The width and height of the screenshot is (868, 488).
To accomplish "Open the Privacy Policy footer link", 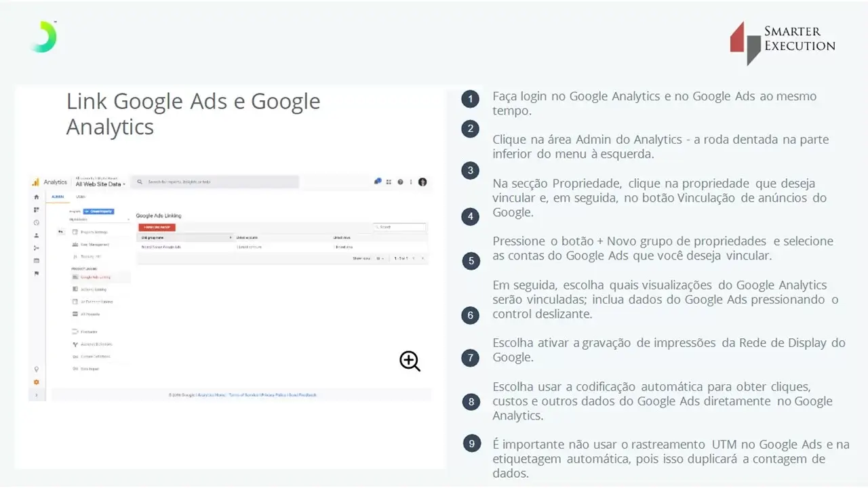I will tap(274, 394).
